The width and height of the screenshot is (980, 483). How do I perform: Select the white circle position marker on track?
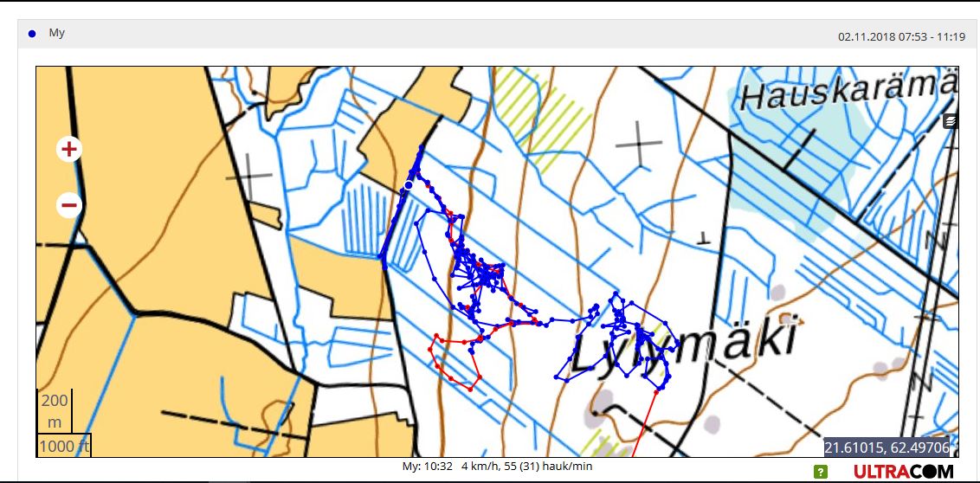point(409,185)
